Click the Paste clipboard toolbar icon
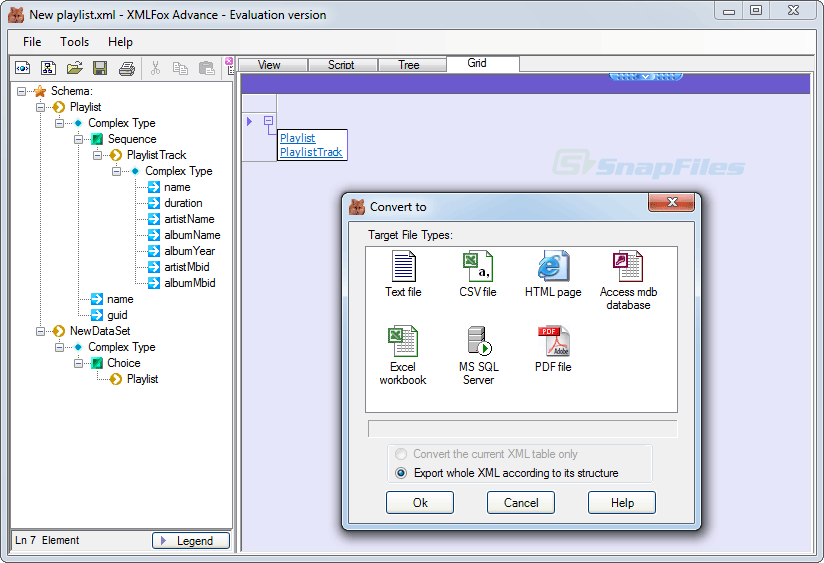The width and height of the screenshot is (824, 563). click(207, 68)
